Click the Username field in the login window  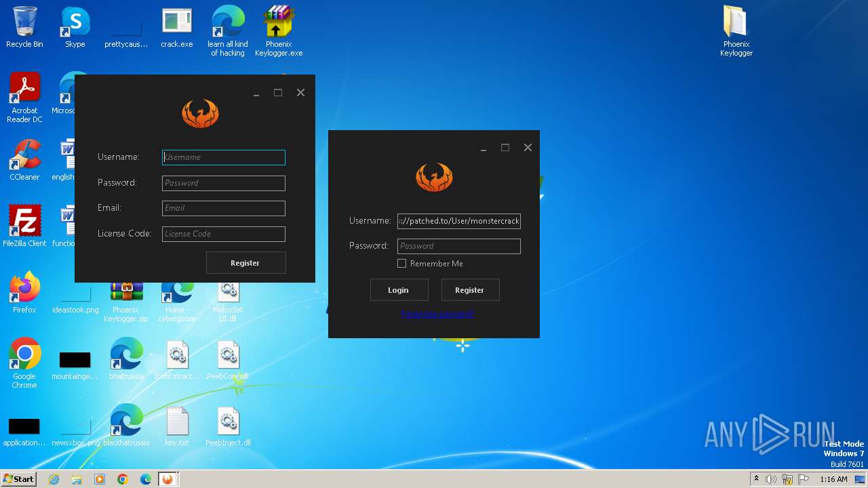coord(459,221)
